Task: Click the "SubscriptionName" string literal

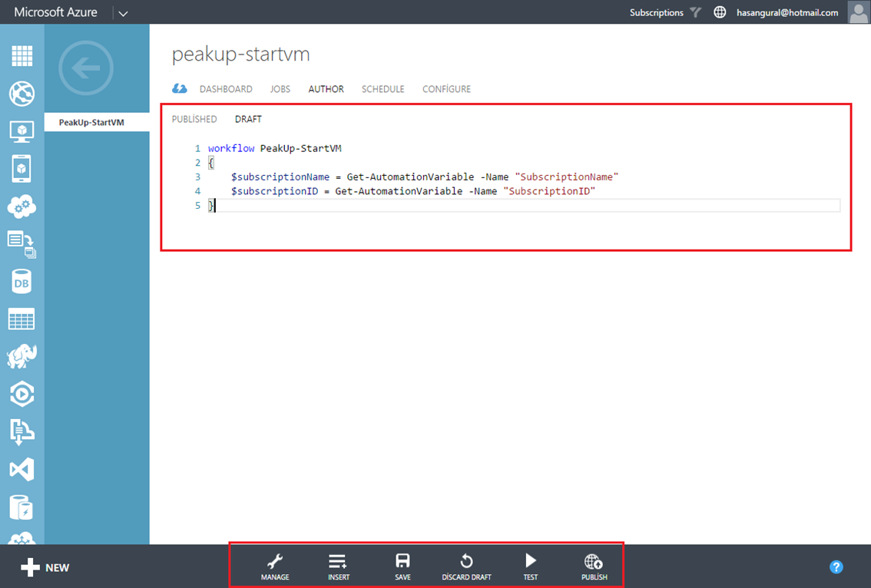Action: 567,177
